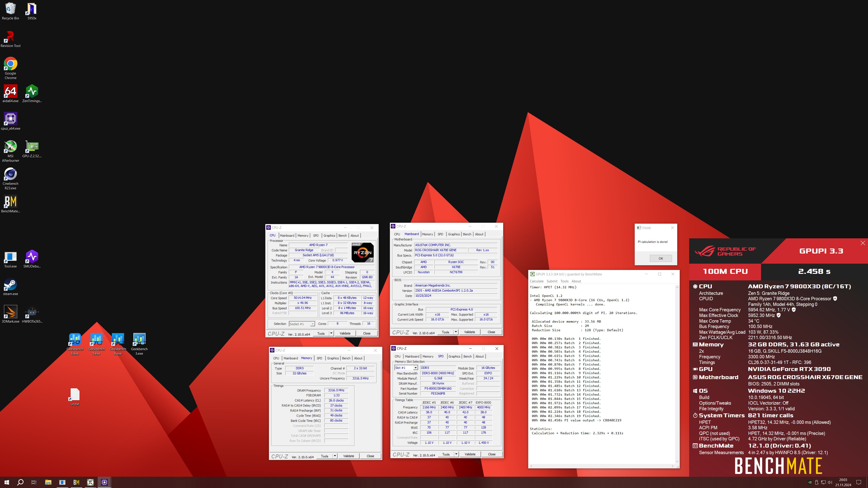The width and height of the screenshot is (868, 488).
Task: Expand the Slot #1 memory slot dropdown
Action: coord(415,368)
